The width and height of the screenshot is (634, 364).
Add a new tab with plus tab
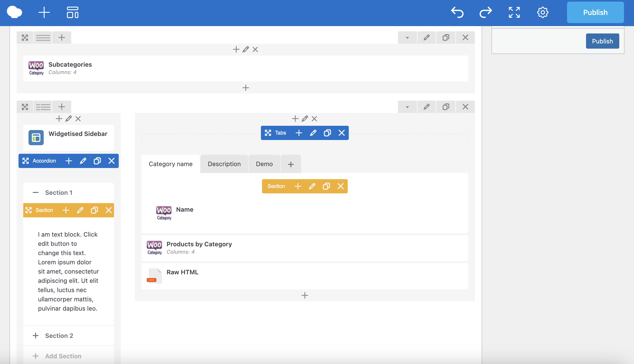click(291, 164)
